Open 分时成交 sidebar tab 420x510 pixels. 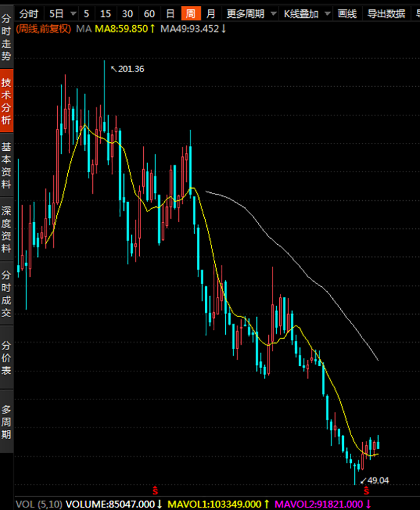click(6, 294)
